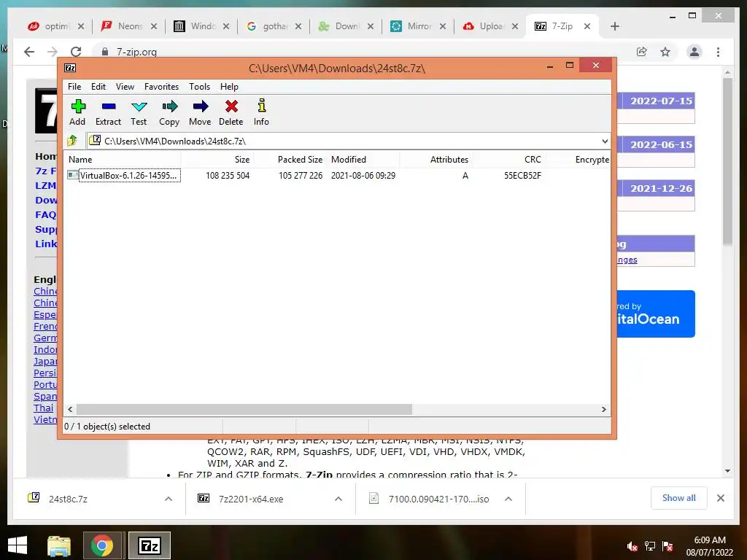The height and width of the screenshot is (560, 747).
Task: Open the File menu in 7-Zip
Action: click(x=74, y=87)
